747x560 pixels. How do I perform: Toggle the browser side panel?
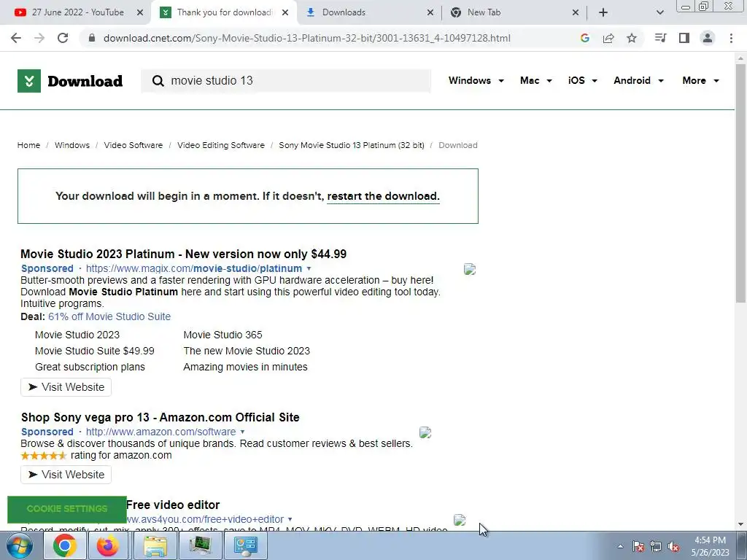(684, 38)
